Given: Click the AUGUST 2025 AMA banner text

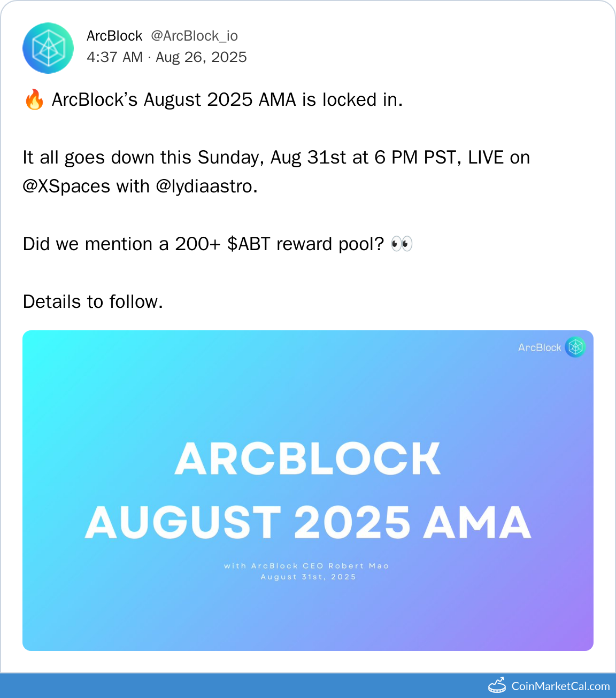Looking at the screenshot, I should [x=308, y=523].
